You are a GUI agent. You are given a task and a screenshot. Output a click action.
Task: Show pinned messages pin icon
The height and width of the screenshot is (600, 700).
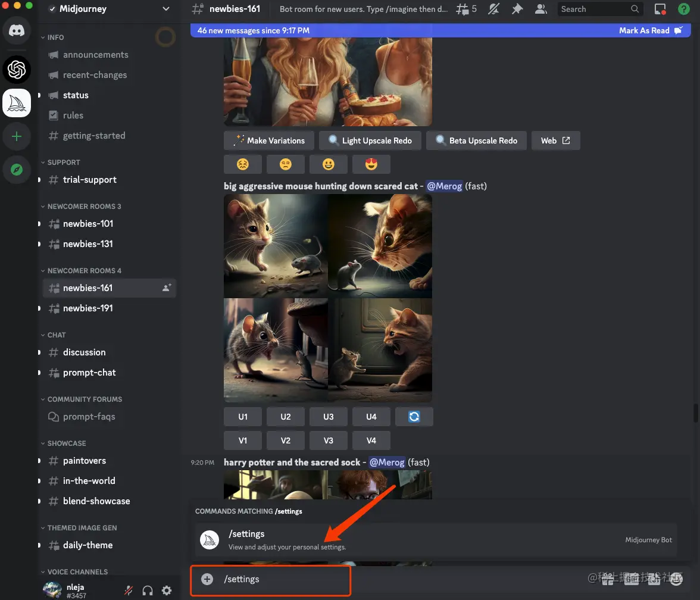[517, 9]
